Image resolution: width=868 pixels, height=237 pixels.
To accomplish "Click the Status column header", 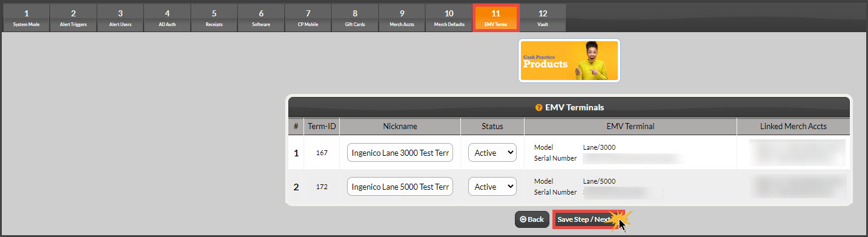I will 492,126.
